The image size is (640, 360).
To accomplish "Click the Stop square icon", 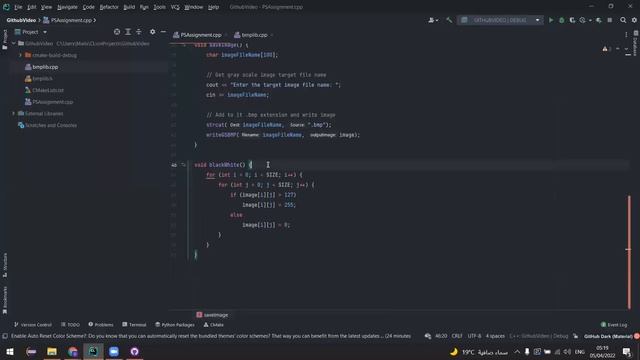I will [610, 20].
